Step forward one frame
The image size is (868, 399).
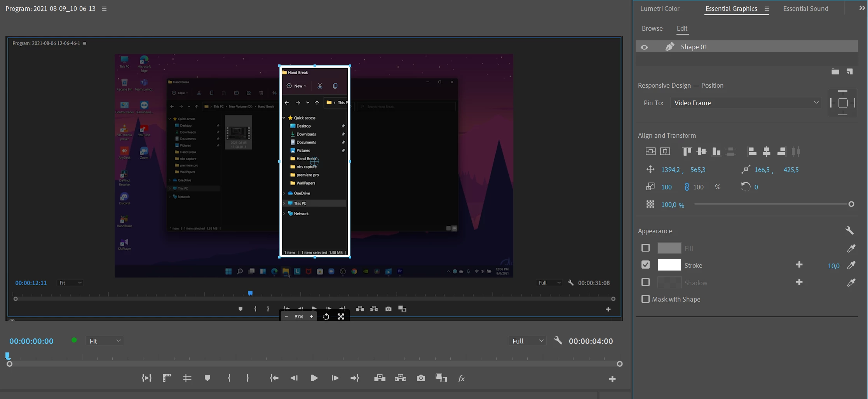click(335, 378)
